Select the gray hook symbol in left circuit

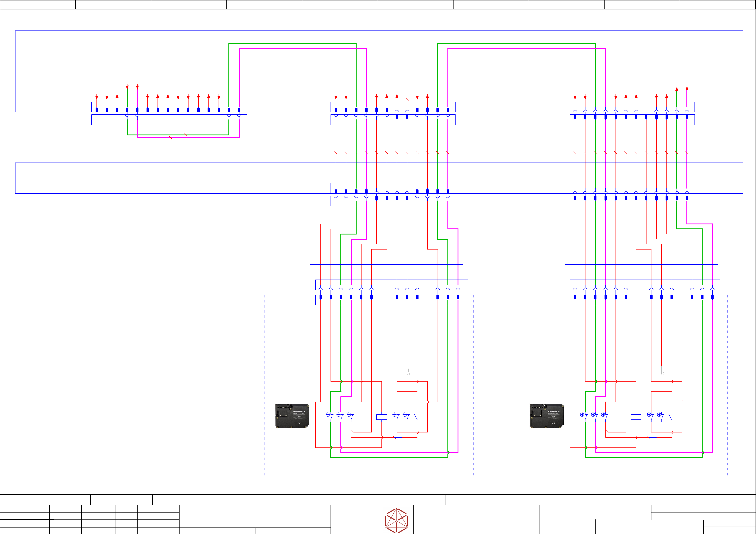408,371
